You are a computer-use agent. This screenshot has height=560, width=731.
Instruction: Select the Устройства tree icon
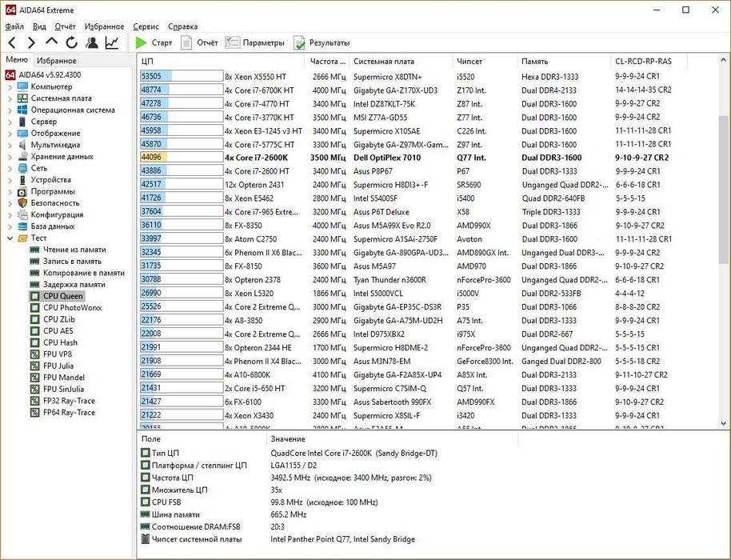pos(22,179)
